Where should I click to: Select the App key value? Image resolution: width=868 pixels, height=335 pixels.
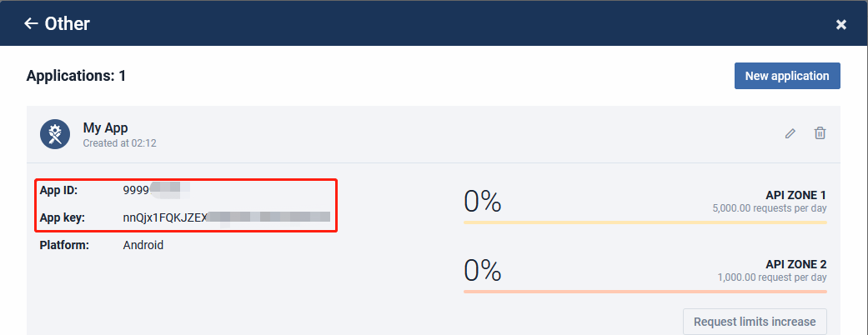coord(227,217)
